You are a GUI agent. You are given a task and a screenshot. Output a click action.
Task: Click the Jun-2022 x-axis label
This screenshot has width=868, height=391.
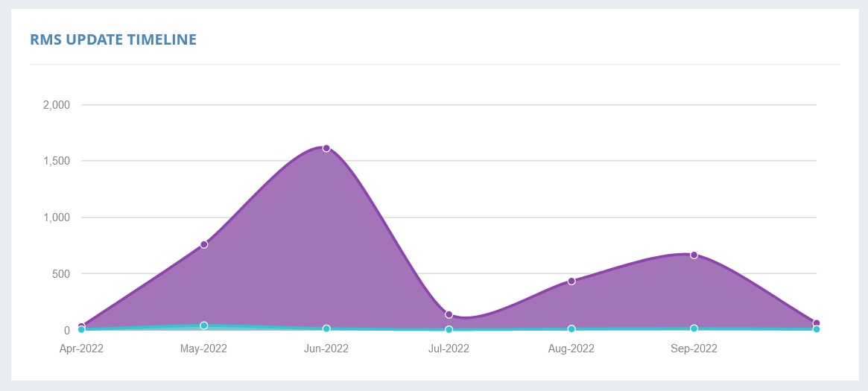326,348
